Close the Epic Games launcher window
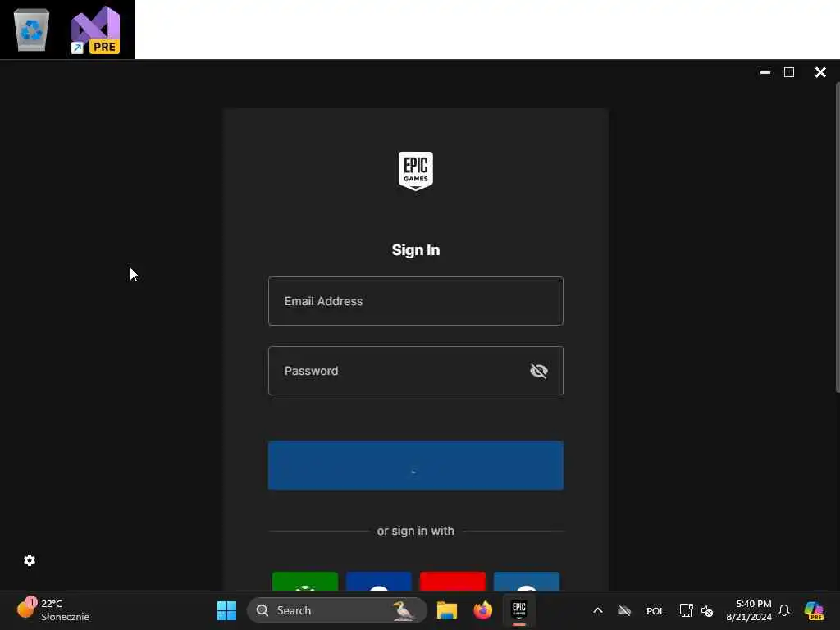 [x=820, y=72]
